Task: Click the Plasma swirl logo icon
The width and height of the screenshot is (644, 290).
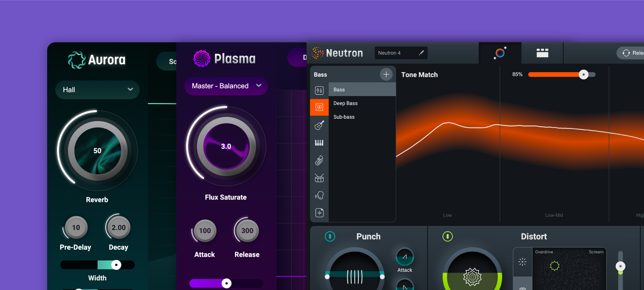Action: click(202, 59)
